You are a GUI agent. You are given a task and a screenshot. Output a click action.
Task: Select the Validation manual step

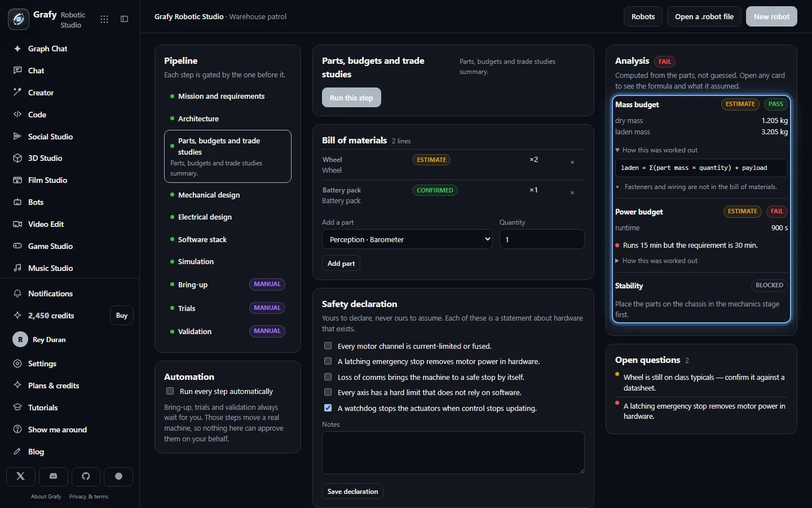pyautogui.click(x=228, y=331)
